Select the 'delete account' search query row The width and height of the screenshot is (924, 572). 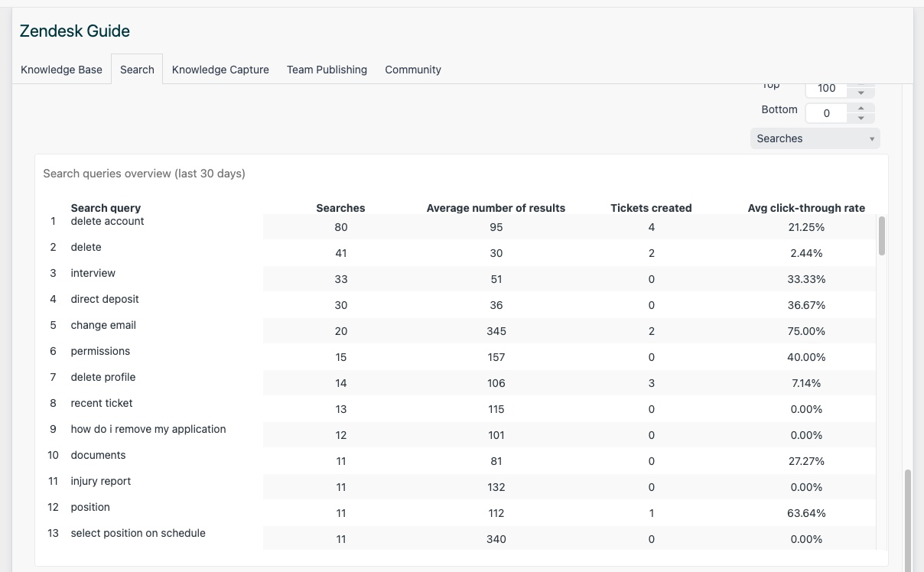[x=107, y=222]
